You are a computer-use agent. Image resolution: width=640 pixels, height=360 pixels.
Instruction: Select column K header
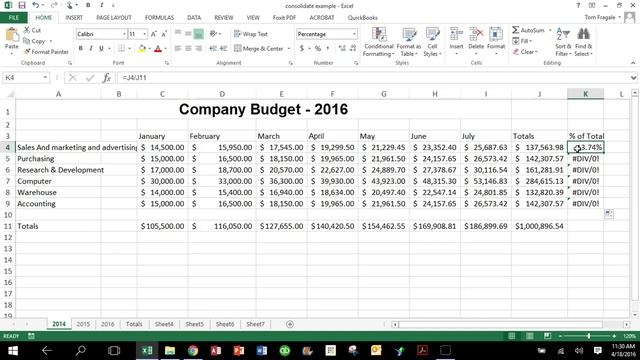585,94
